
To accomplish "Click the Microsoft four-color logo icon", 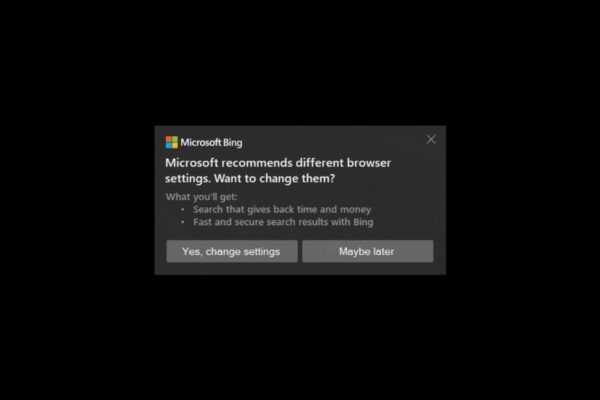I will click(x=172, y=142).
